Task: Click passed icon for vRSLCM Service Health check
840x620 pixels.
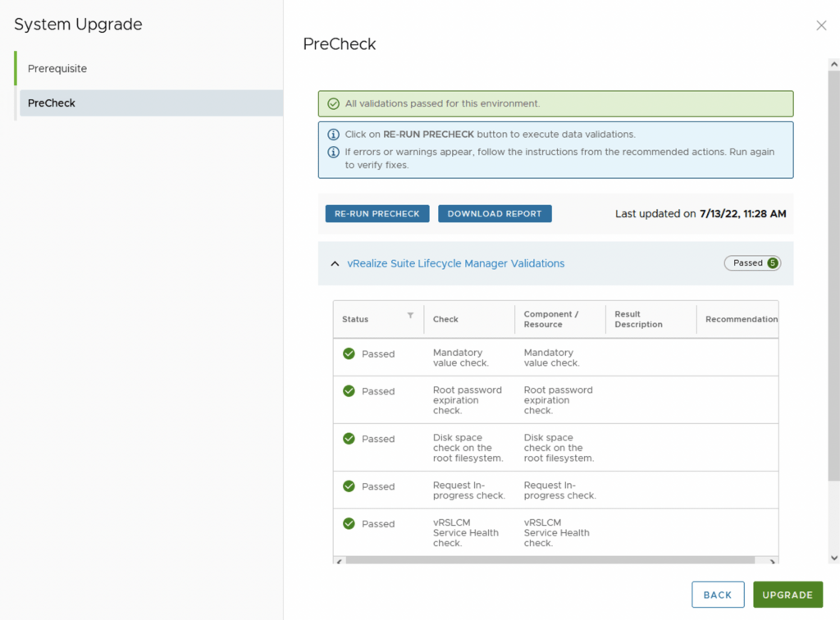Action: coord(349,523)
